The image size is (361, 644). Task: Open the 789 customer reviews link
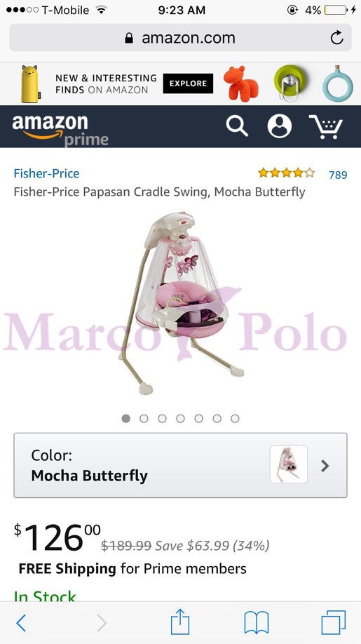338,175
